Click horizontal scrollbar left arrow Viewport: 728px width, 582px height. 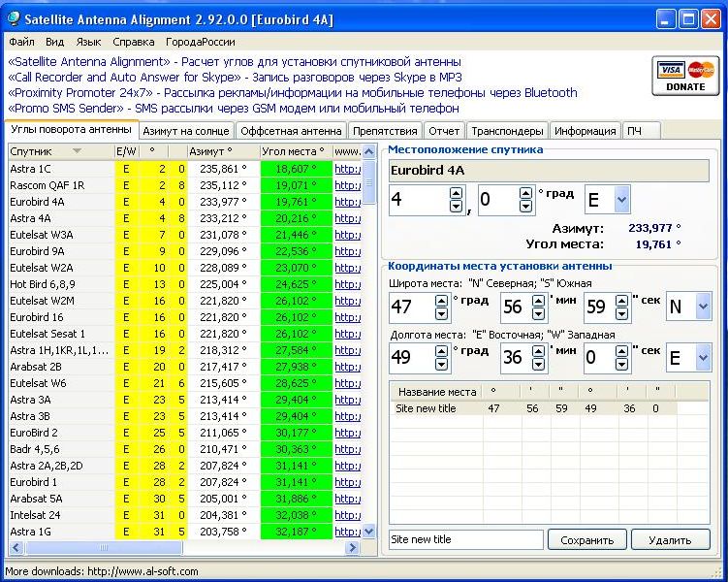click(x=16, y=548)
